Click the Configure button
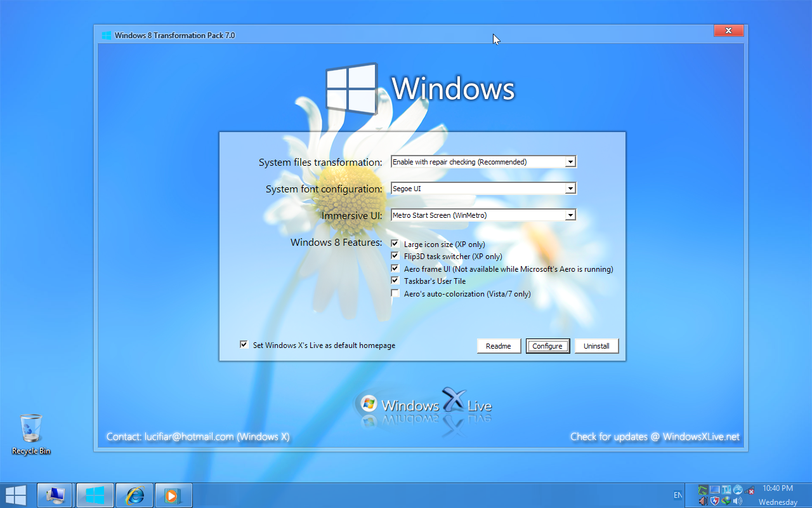812x508 pixels. click(547, 346)
